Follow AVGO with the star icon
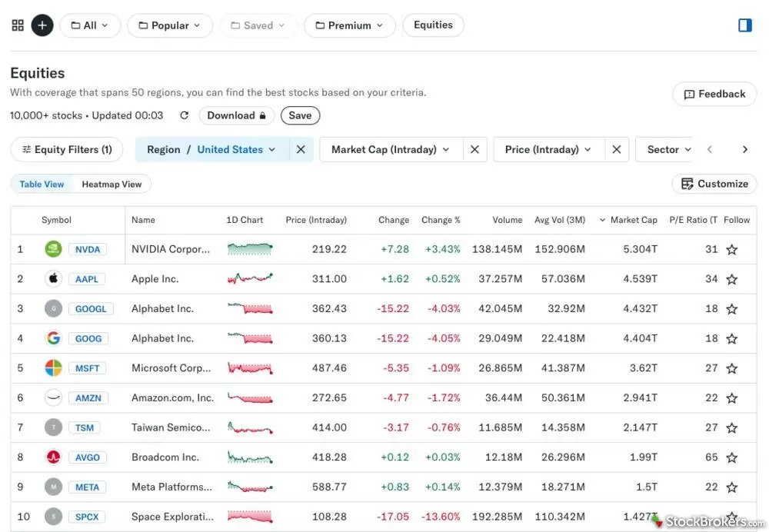769x532 pixels. click(732, 457)
